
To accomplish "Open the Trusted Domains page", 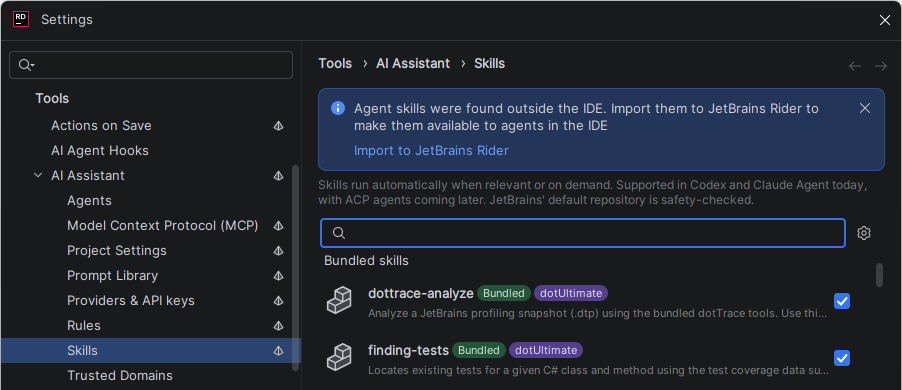I will [120, 376].
